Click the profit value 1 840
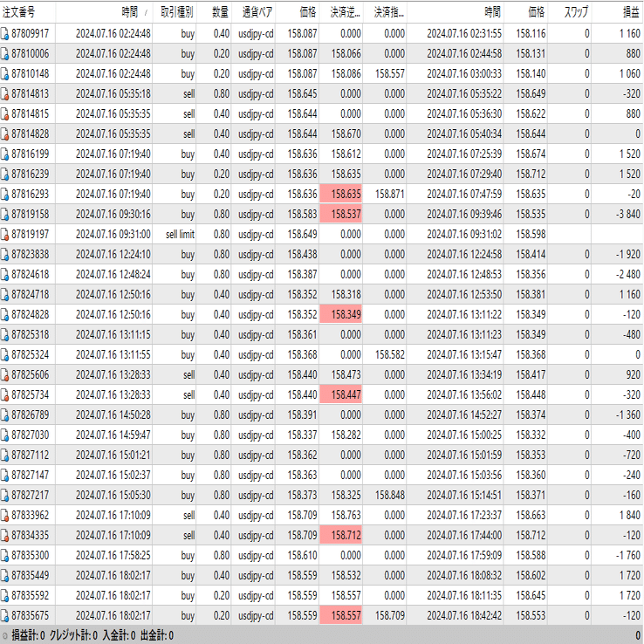644x644 pixels. point(630,516)
